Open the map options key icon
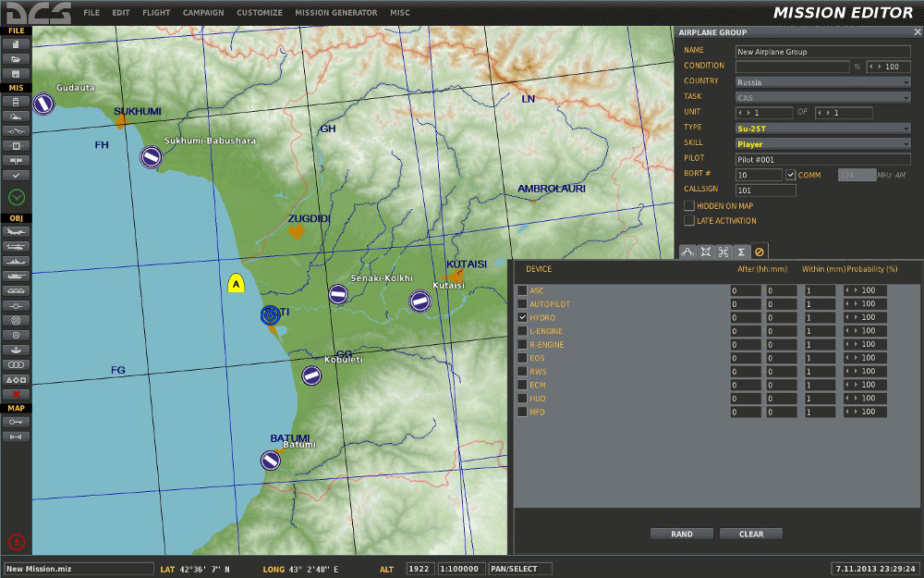Viewport: 924px width, 578px height. pyautogui.click(x=16, y=422)
